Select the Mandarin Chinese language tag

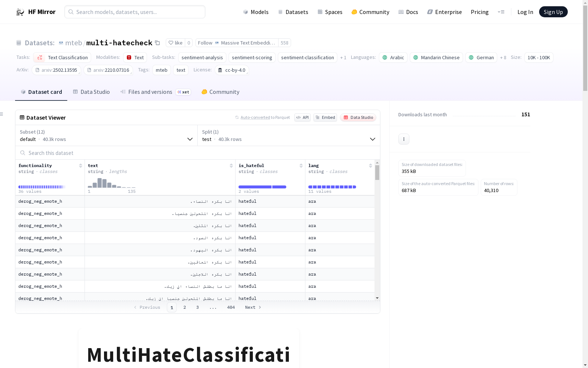click(436, 57)
